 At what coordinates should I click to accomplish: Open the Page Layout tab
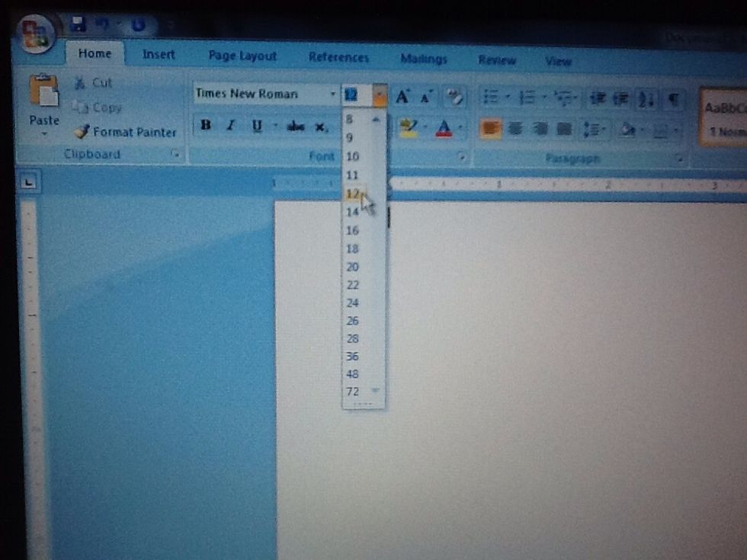pyautogui.click(x=242, y=56)
